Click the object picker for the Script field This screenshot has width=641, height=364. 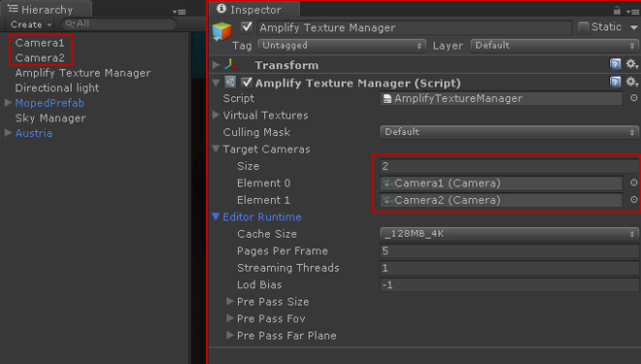pyautogui.click(x=633, y=98)
